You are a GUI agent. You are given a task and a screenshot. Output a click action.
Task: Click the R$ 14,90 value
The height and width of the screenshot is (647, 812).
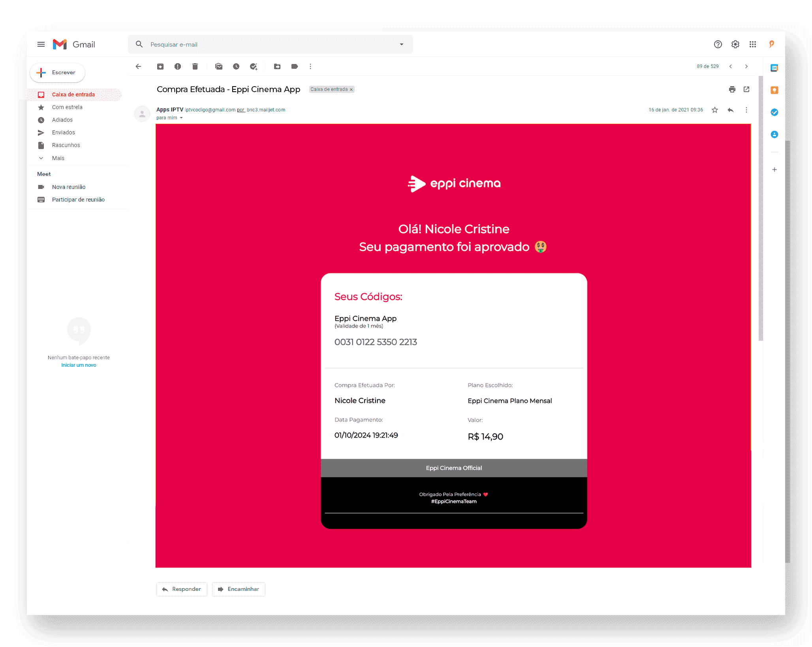(485, 437)
